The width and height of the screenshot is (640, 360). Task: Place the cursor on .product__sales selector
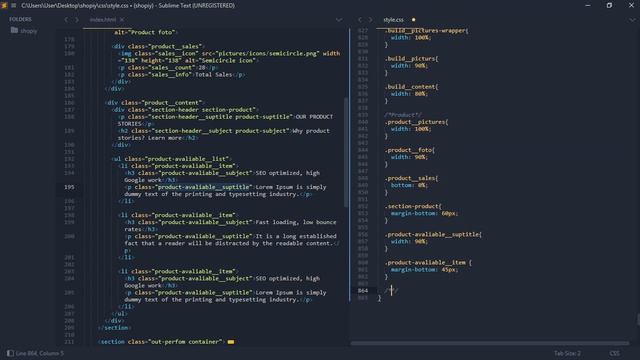click(x=411, y=178)
